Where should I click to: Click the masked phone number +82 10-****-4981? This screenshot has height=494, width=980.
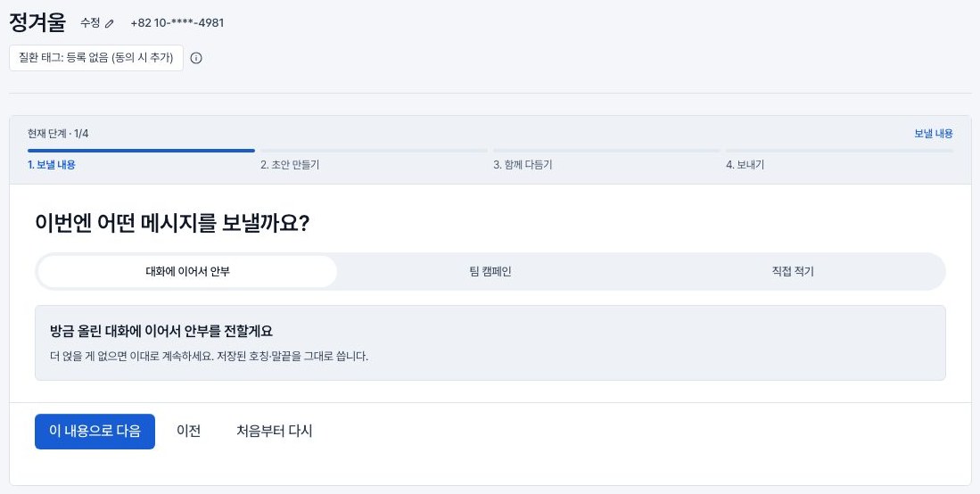click(177, 23)
